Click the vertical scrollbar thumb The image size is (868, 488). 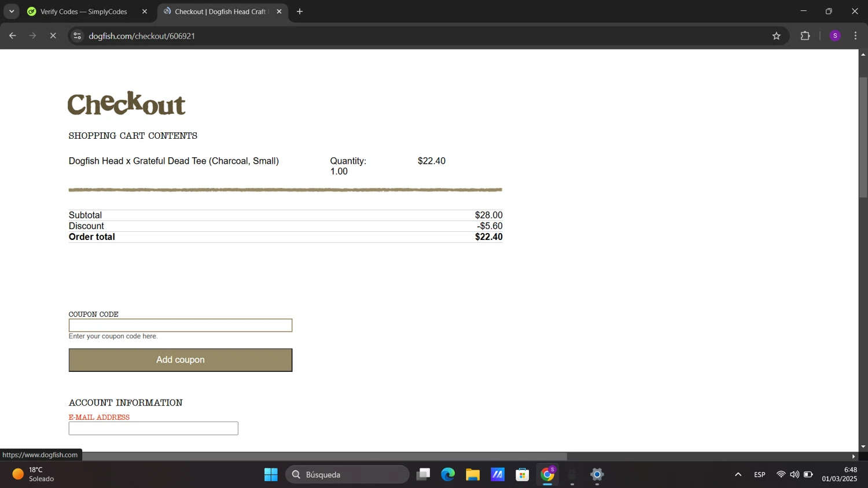(x=863, y=137)
